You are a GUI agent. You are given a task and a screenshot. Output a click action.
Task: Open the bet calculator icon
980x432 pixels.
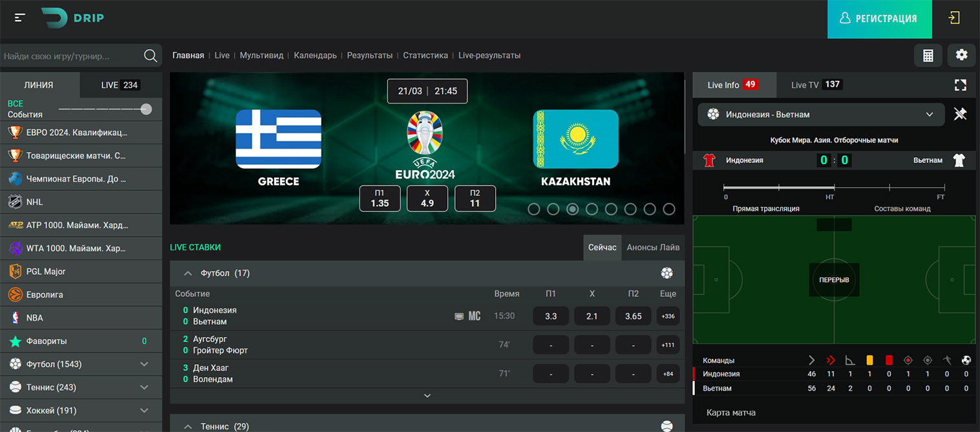coord(928,56)
